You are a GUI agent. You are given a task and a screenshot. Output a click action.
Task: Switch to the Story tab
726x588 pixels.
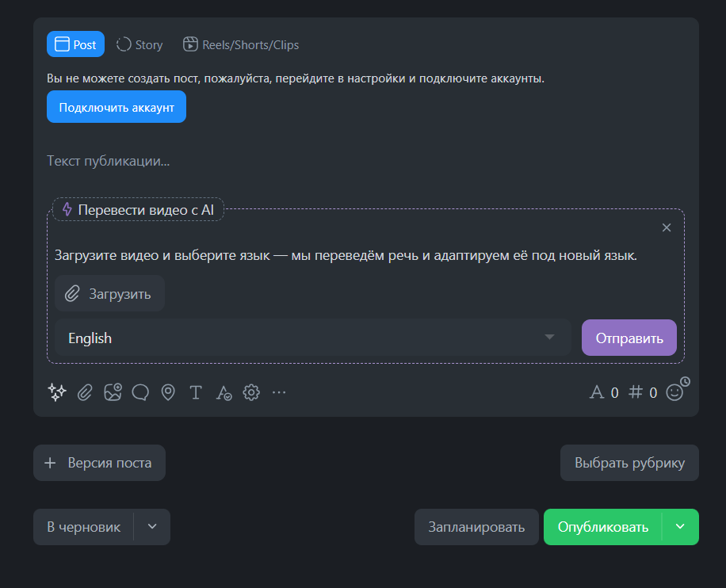click(x=139, y=45)
